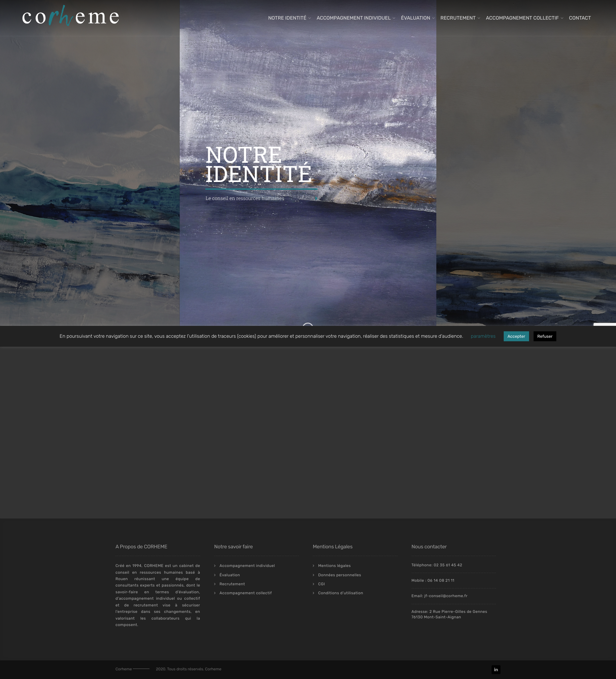Expand the Accompagnement Individuel menu chevron
Image resolution: width=616 pixels, height=679 pixels.
click(394, 18)
